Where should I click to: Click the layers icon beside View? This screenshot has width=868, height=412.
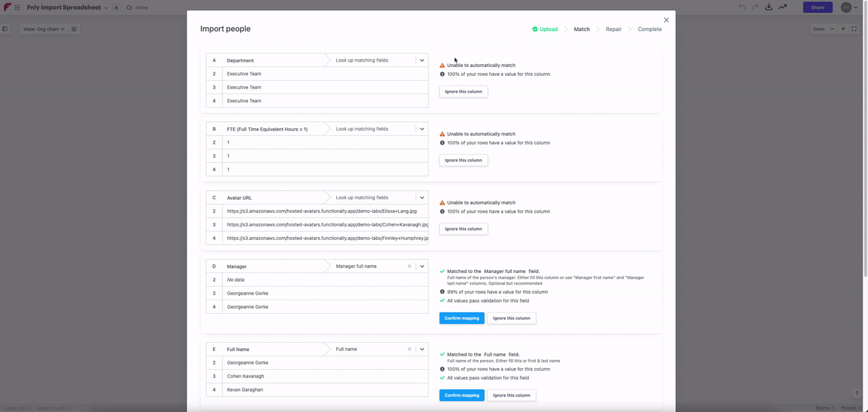[x=74, y=29]
